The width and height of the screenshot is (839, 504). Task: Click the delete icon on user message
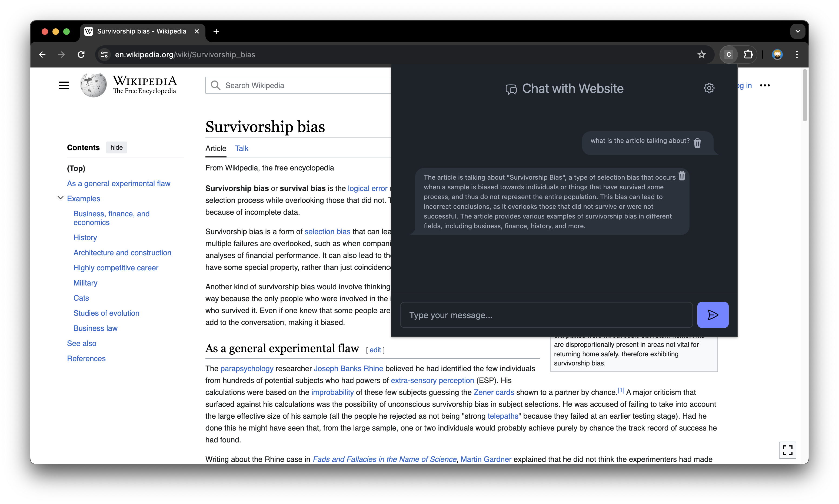coord(697,142)
